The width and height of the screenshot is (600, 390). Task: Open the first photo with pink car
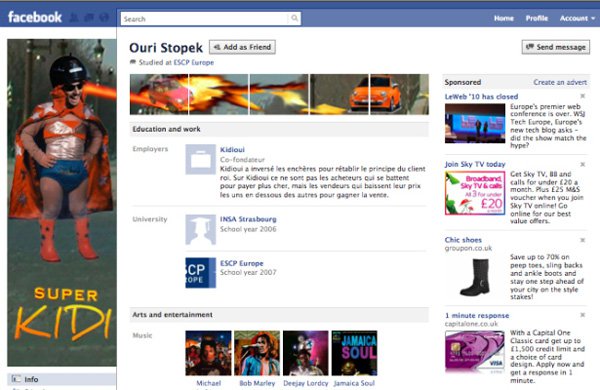pyautogui.click(x=159, y=94)
